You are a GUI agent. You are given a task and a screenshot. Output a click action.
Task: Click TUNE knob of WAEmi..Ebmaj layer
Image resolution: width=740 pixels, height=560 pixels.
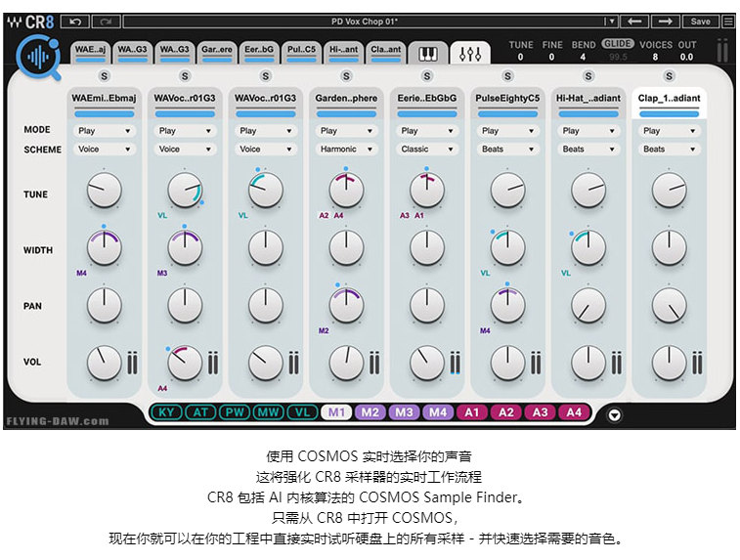coord(105,191)
